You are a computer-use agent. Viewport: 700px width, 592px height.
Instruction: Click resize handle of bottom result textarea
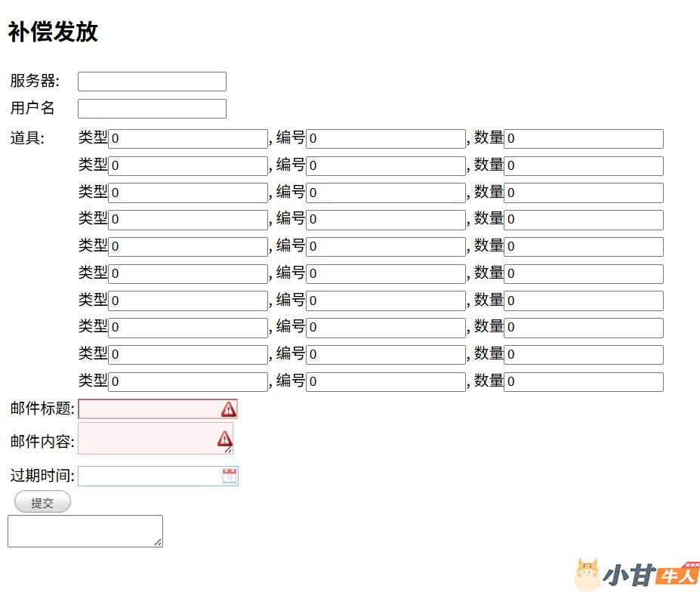pos(159,542)
